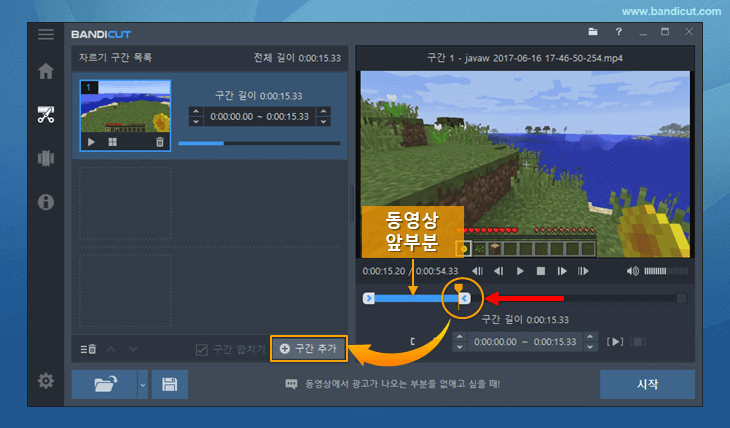Image resolution: width=730 pixels, height=428 pixels.
Task: Open help with the question mark icon
Action: pyautogui.click(x=618, y=32)
